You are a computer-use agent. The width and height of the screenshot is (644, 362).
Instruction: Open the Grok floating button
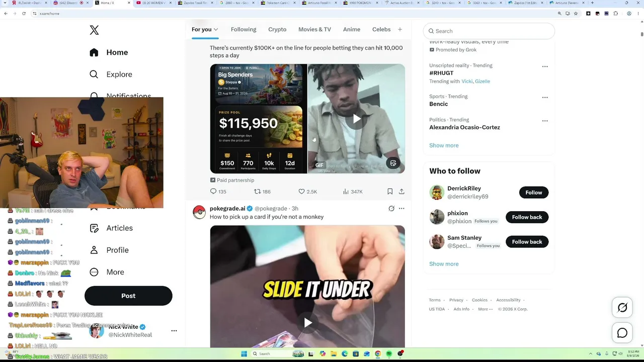622,308
